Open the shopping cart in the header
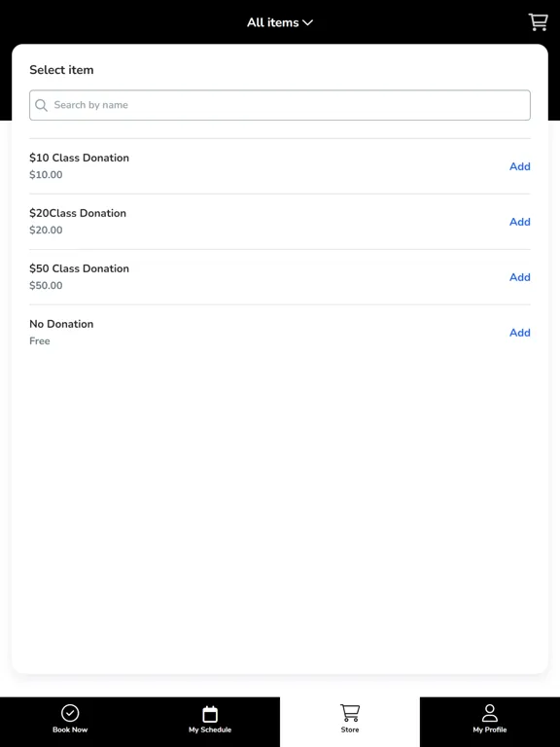 coord(538,22)
